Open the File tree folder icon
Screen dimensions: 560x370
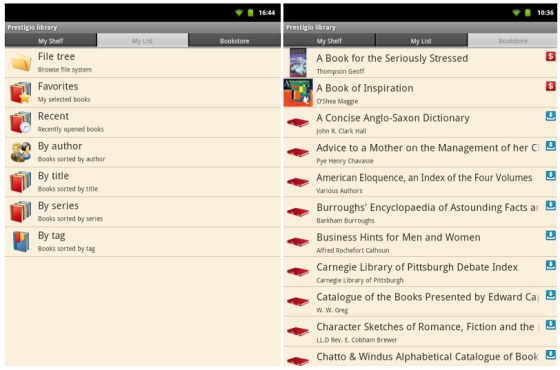point(21,62)
